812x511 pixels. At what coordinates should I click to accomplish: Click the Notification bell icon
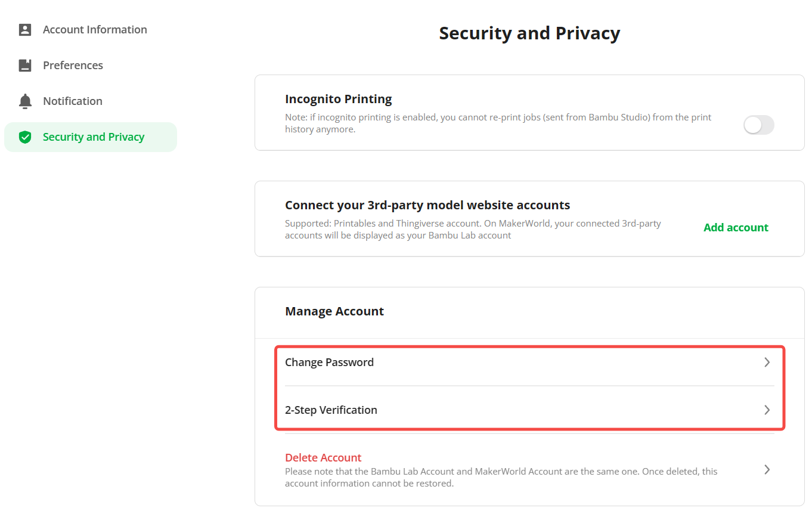(x=25, y=101)
